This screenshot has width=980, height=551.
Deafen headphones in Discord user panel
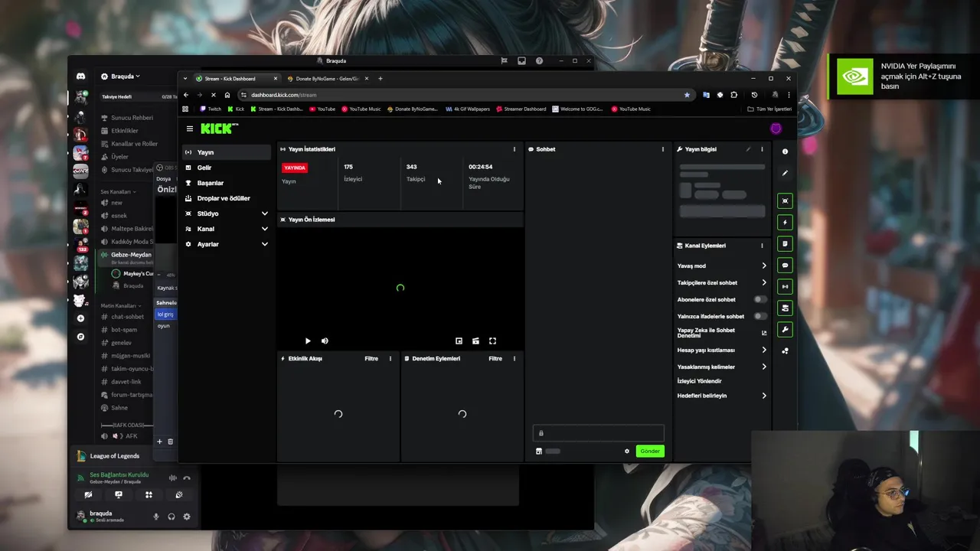tap(171, 517)
